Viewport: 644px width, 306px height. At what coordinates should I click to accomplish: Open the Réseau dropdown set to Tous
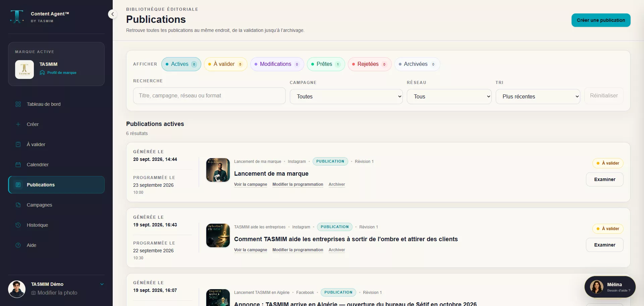(x=449, y=96)
